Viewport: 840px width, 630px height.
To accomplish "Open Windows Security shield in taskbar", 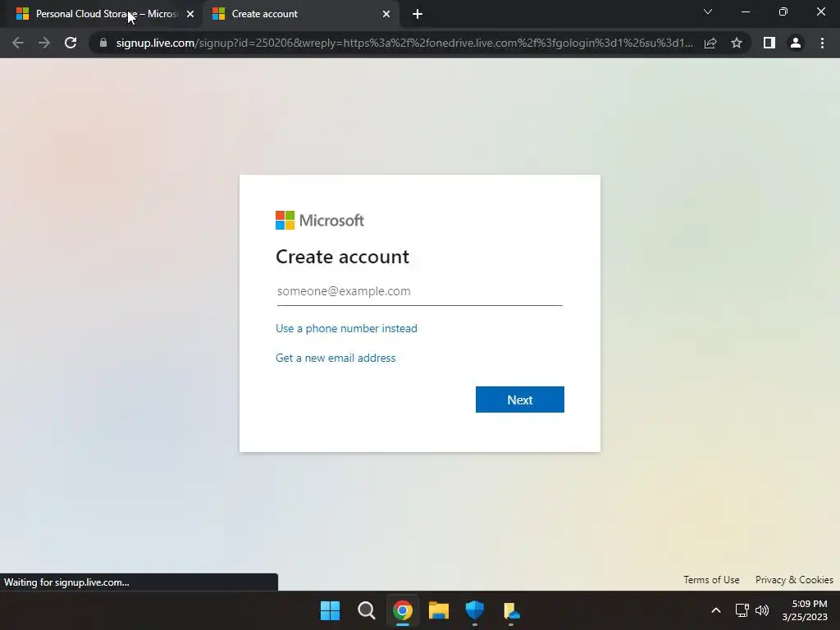I will pos(475,610).
